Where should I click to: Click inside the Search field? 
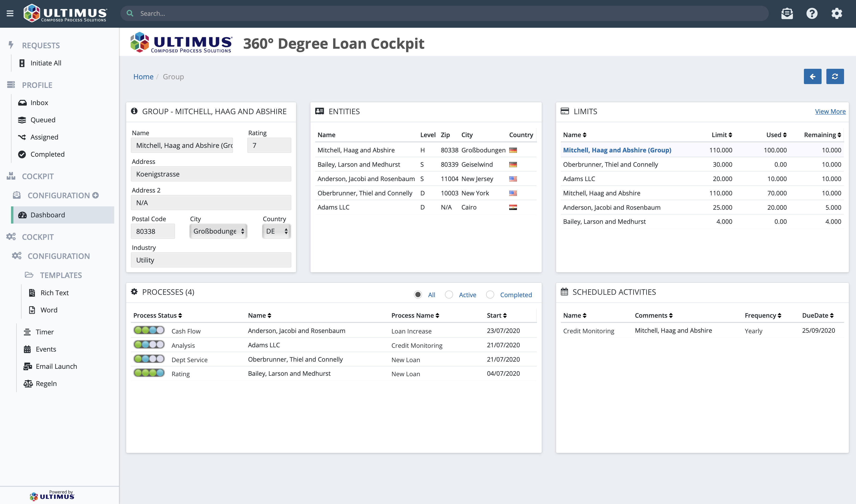coord(272,13)
